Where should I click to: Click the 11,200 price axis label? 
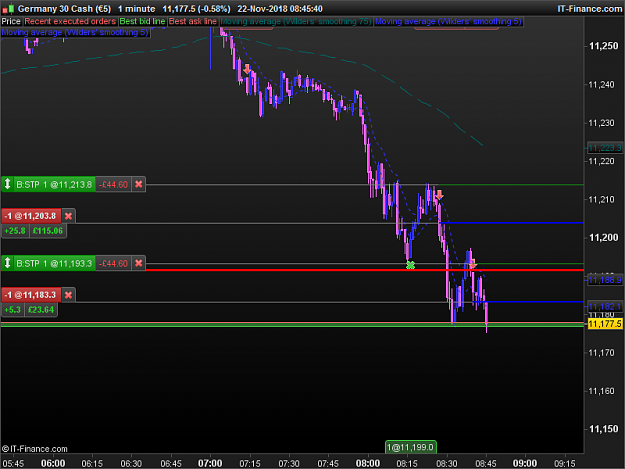tap(603, 237)
